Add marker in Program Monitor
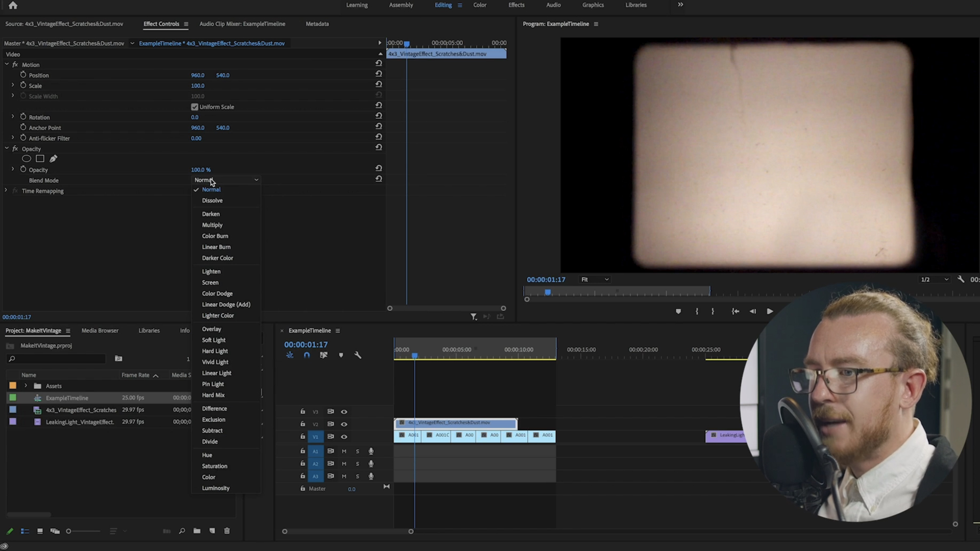 tap(678, 311)
